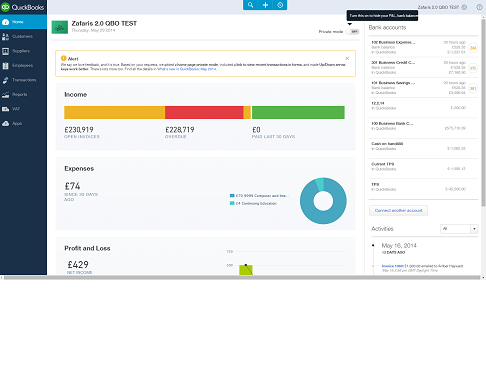Click the Zafaris company logo thumbnail

pyautogui.click(x=60, y=27)
